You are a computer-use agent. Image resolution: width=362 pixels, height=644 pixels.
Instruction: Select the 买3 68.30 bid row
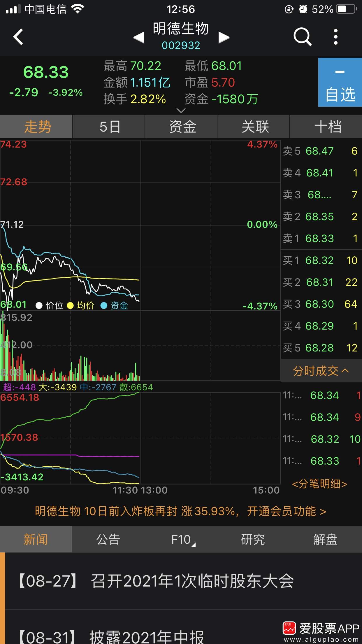pyautogui.click(x=321, y=304)
